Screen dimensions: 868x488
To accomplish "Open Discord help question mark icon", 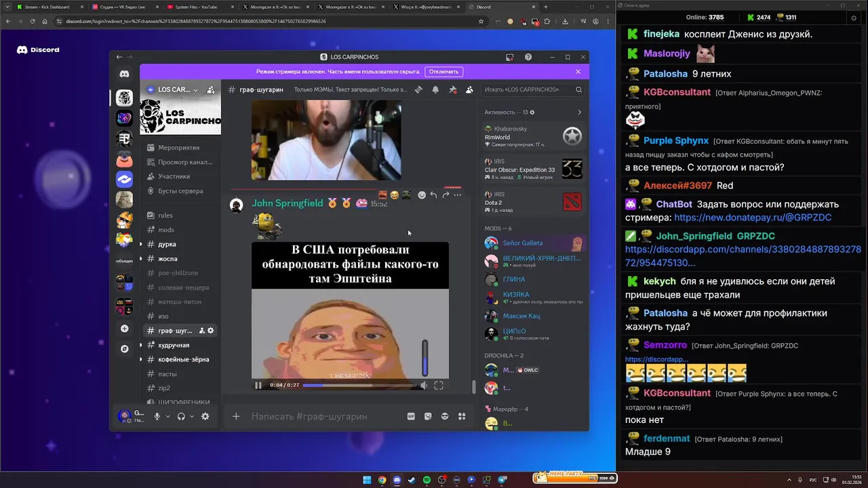I will pyautogui.click(x=528, y=57).
